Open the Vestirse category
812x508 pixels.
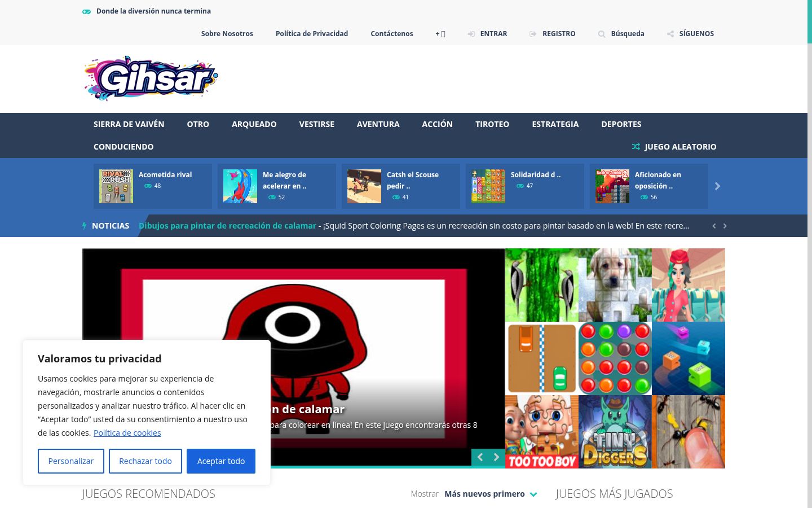[317, 124]
